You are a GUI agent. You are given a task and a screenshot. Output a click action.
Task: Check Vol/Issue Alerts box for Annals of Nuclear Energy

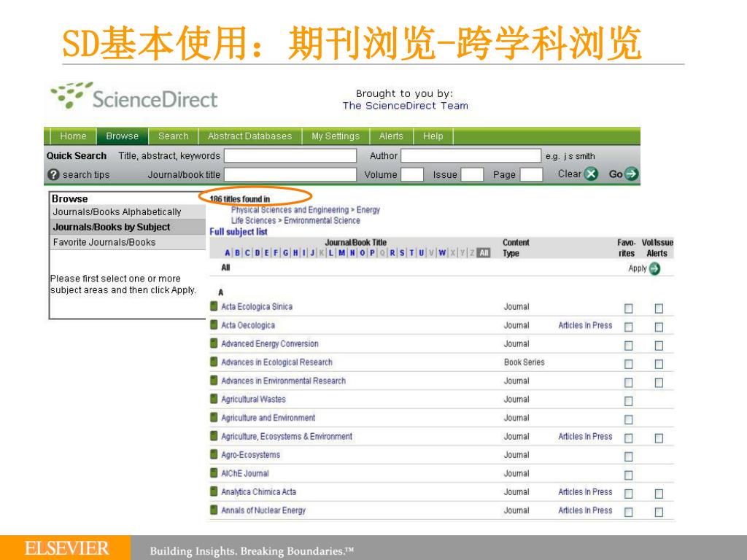click(x=659, y=513)
